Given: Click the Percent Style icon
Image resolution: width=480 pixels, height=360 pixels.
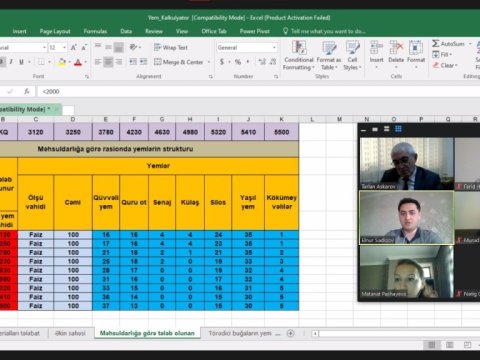Looking at the screenshot, I should 238,62.
